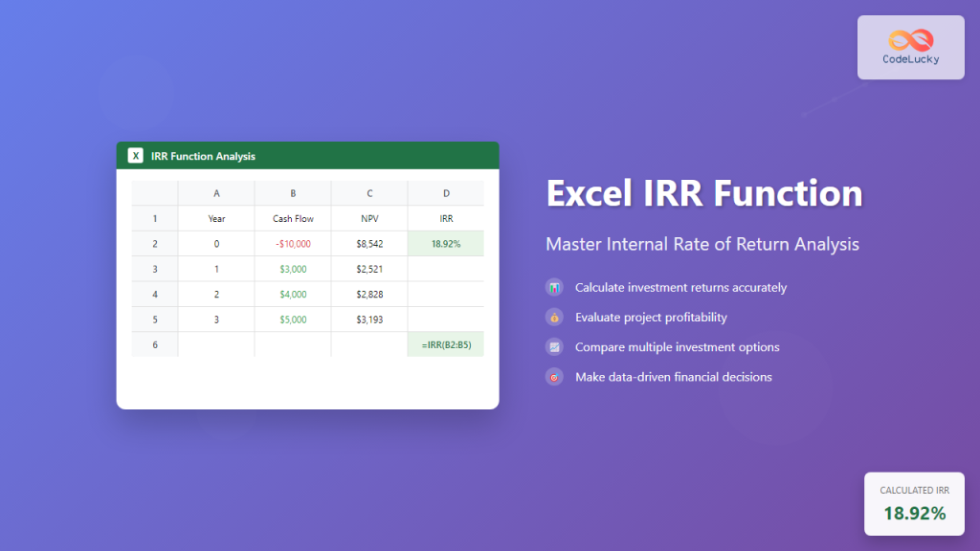Click row number 6 in the spreadsheet
The image size is (980, 551).
155,343
